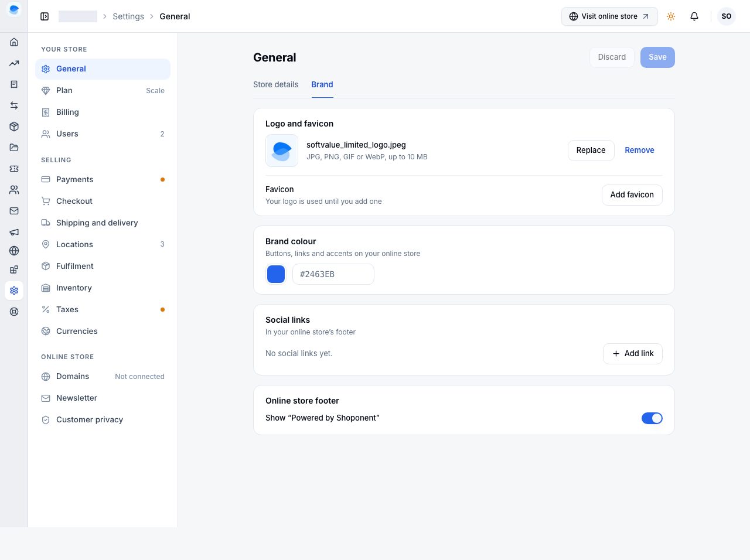Go to Plan settings
This screenshot has width=750, height=560.
(x=103, y=90)
